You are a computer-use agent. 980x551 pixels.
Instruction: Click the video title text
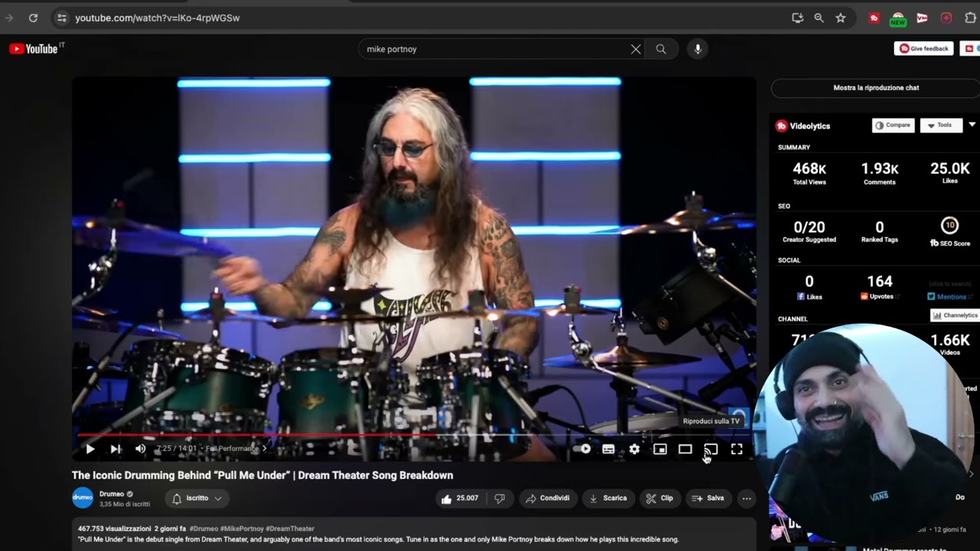pyautogui.click(x=263, y=475)
